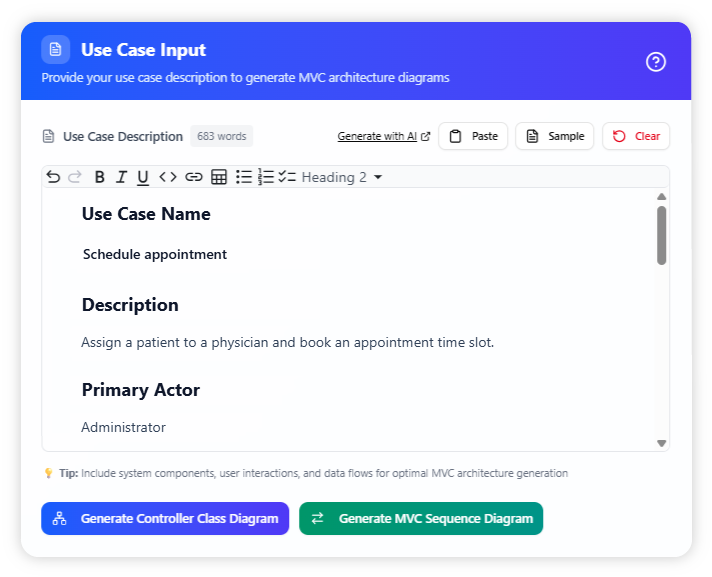Click the undo icon in editor toolbar
Screen dimensions: 712x577
pyautogui.click(x=53, y=177)
